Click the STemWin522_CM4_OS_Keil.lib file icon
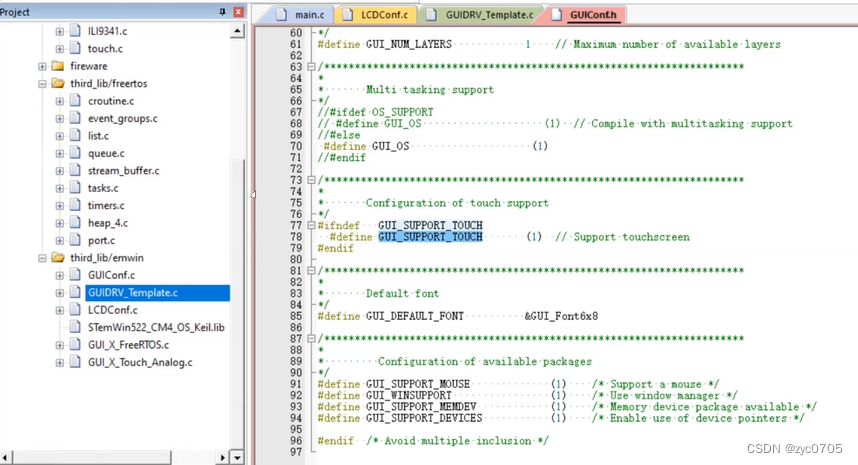858x465 pixels. tap(75, 328)
